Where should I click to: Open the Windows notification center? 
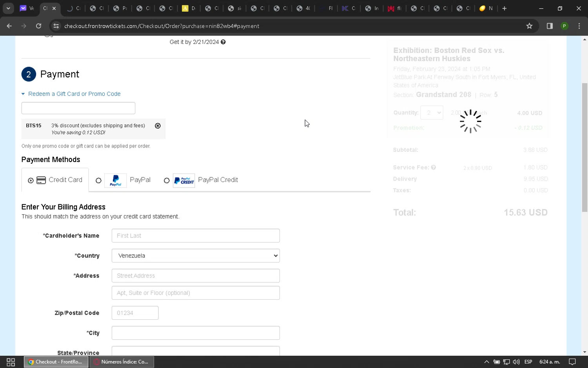click(572, 362)
